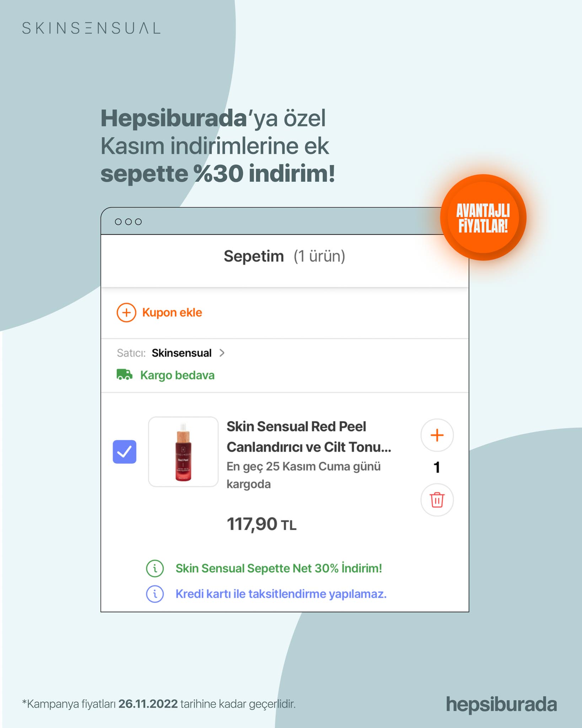Click the Skin Sensual Red Peel product title
This screenshot has width=582, height=728.
click(309, 437)
